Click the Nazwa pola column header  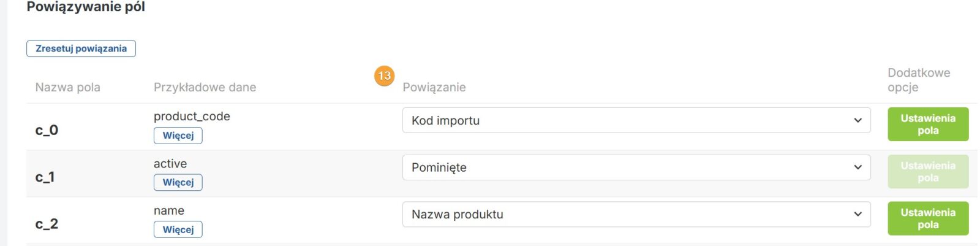[67, 87]
